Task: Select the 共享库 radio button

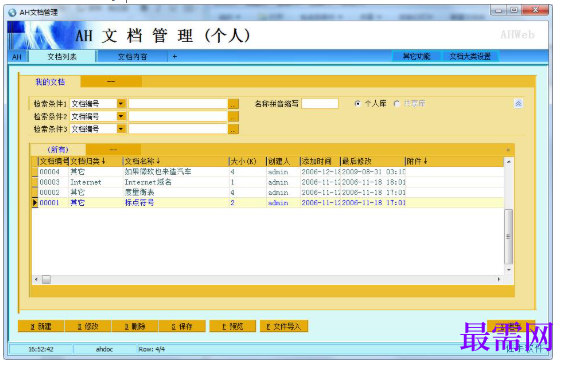Action: 397,104
